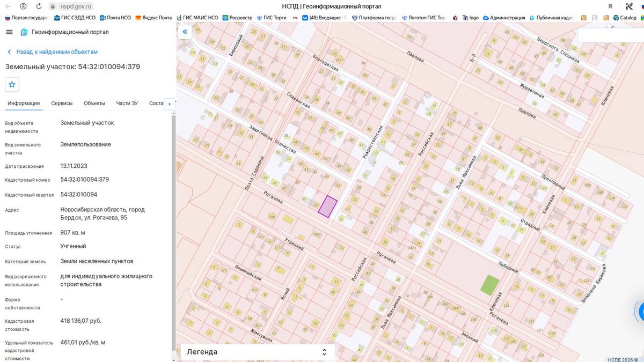Click the '461,01 руб./кв. м' unit cost value
The width and height of the screenshot is (644, 362).
click(x=83, y=342)
